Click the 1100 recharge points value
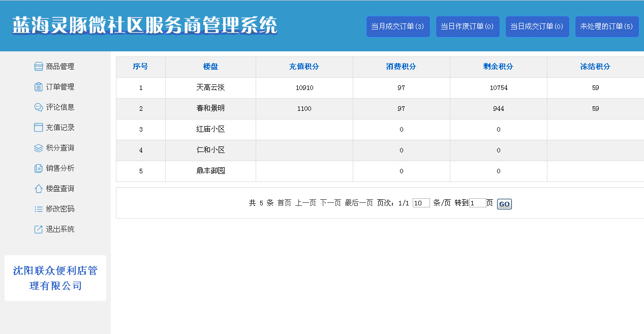Image resolution: width=644 pixels, height=334 pixels. click(x=304, y=109)
